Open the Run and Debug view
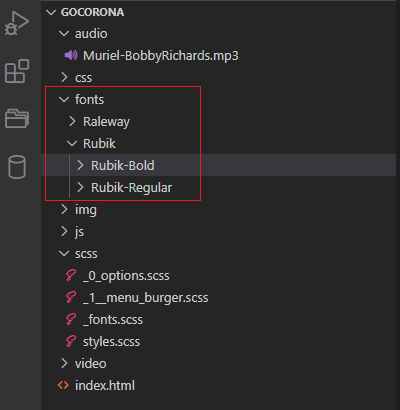 tap(17, 23)
